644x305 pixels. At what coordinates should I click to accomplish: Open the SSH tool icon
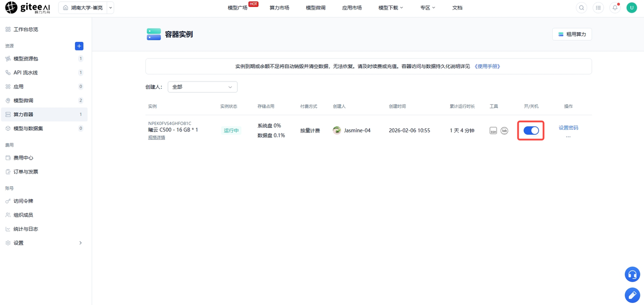pyautogui.click(x=493, y=131)
